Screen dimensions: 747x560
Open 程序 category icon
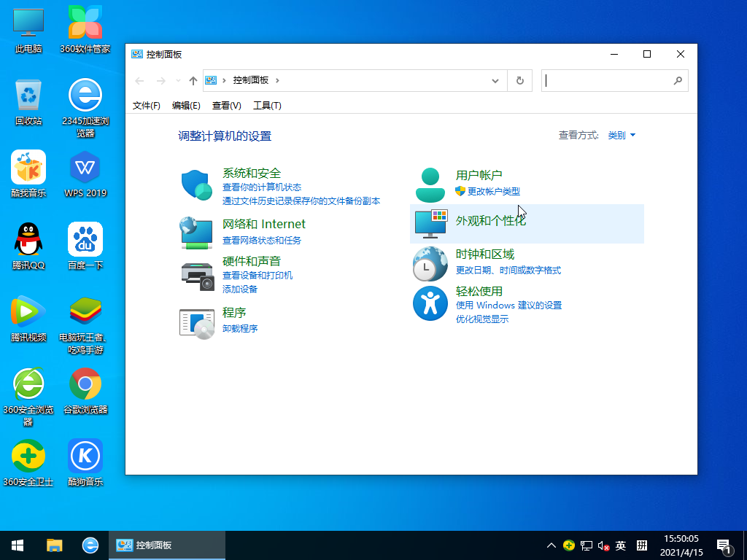click(x=196, y=322)
